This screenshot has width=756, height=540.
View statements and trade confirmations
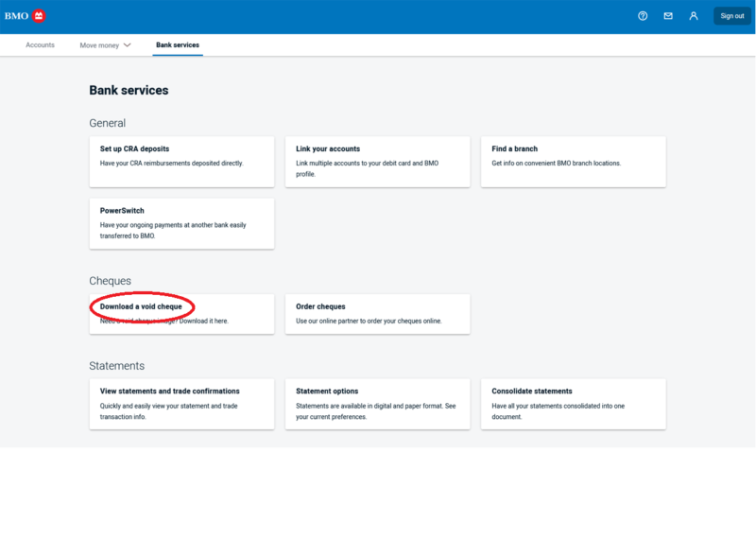[x=181, y=404]
